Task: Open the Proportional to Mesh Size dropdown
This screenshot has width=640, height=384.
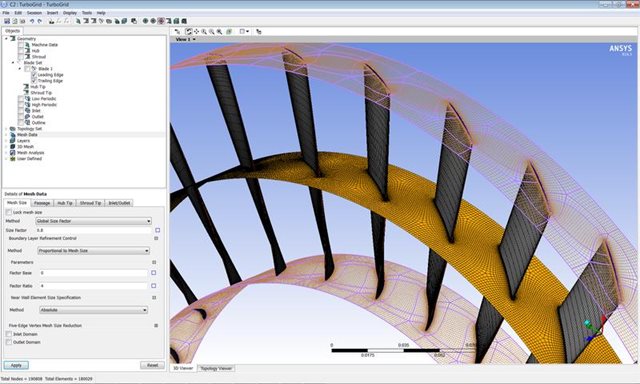Action: pyautogui.click(x=93, y=251)
